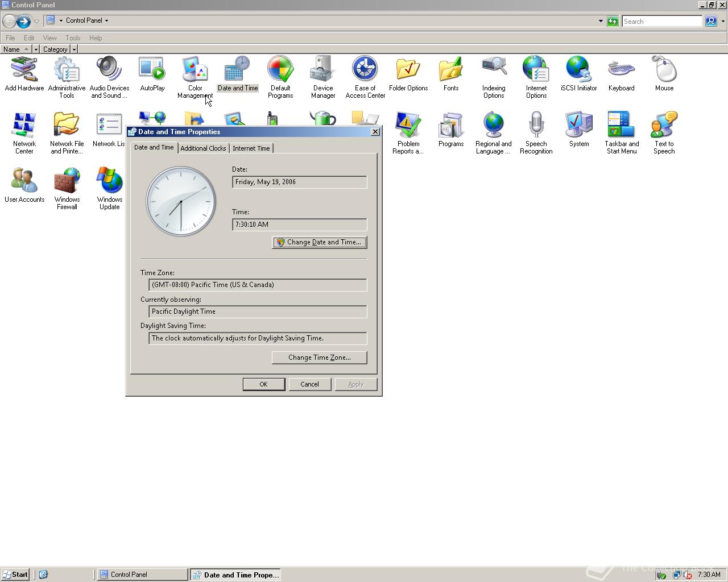Click the Back navigation button
The width and height of the screenshot is (728, 582).
pyautogui.click(x=9, y=22)
